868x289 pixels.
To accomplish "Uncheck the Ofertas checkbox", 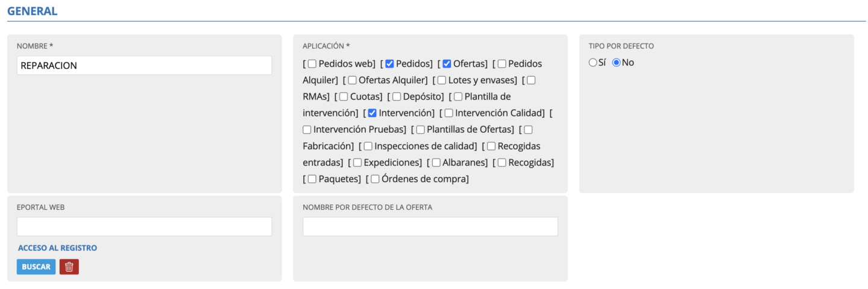I will [447, 64].
